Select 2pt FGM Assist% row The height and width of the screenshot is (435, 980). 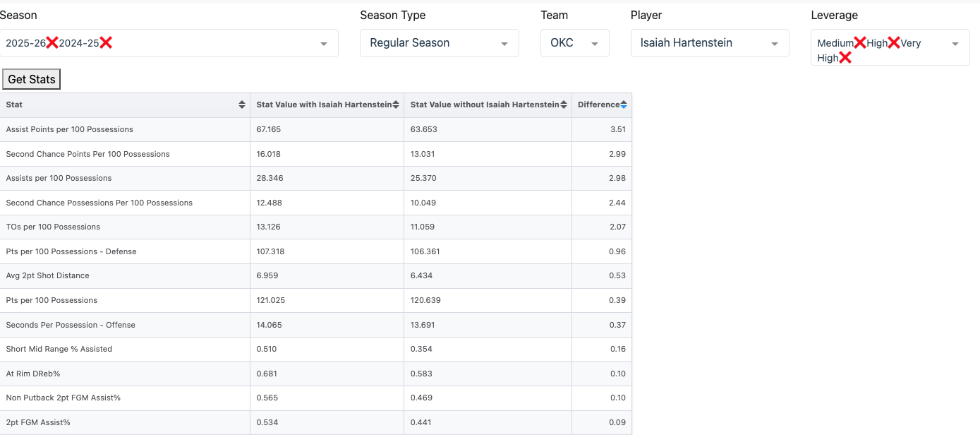click(316, 422)
